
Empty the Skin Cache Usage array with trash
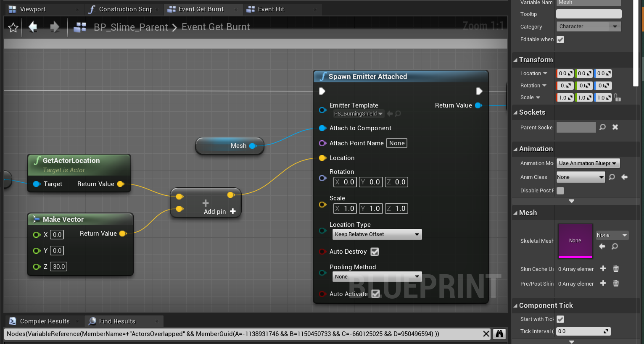click(616, 269)
